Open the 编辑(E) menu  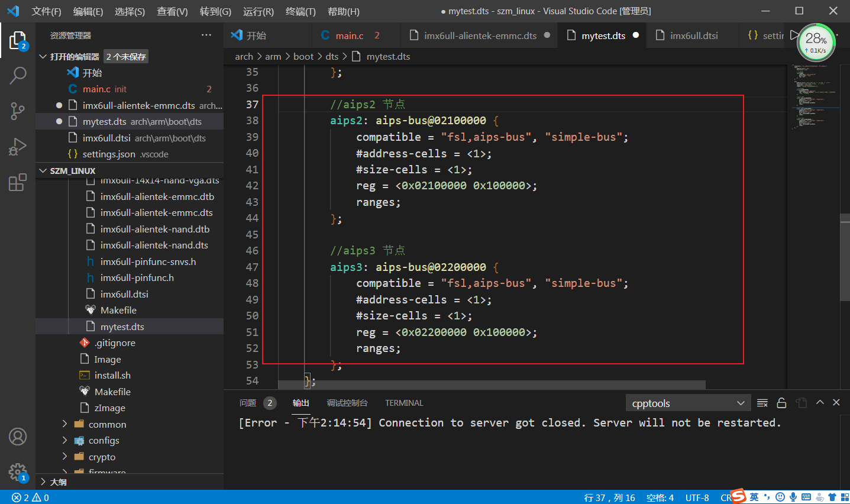click(88, 11)
